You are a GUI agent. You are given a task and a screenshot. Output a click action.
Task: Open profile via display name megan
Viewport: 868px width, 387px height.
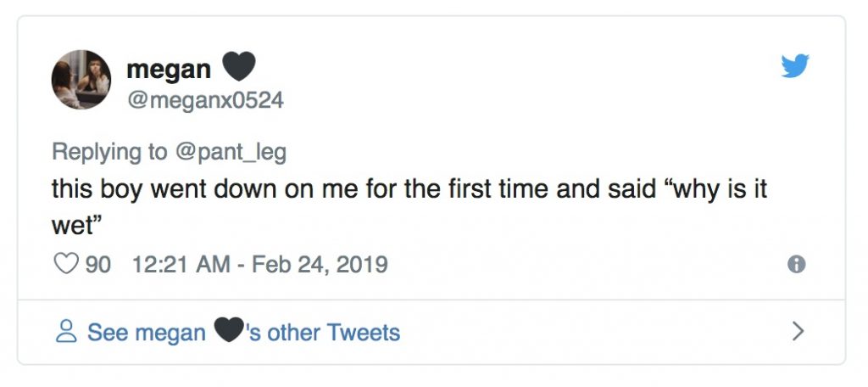point(169,70)
